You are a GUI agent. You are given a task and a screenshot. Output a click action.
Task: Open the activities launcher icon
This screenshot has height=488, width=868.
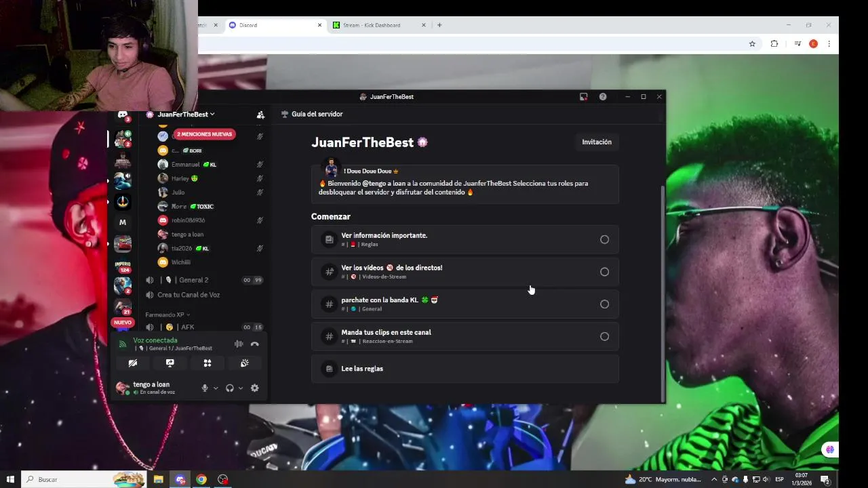[208, 363]
